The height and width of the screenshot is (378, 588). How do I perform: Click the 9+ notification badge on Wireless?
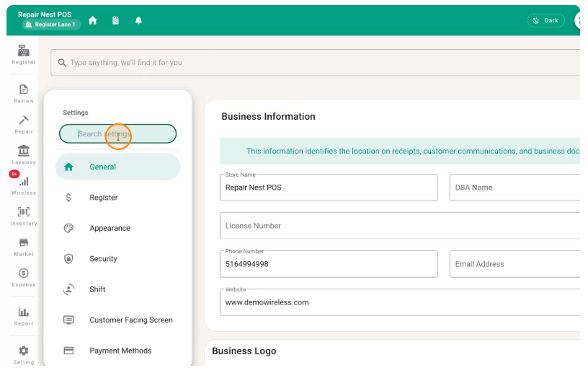pyautogui.click(x=14, y=174)
